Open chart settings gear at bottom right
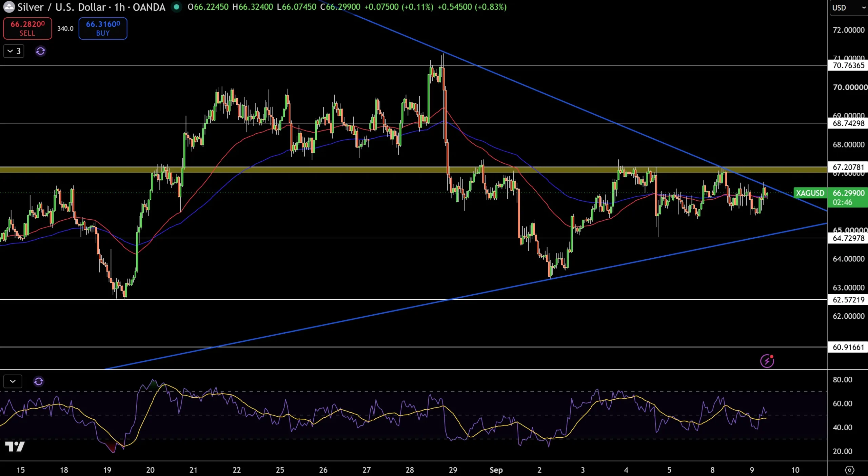The image size is (868, 476). point(849,470)
